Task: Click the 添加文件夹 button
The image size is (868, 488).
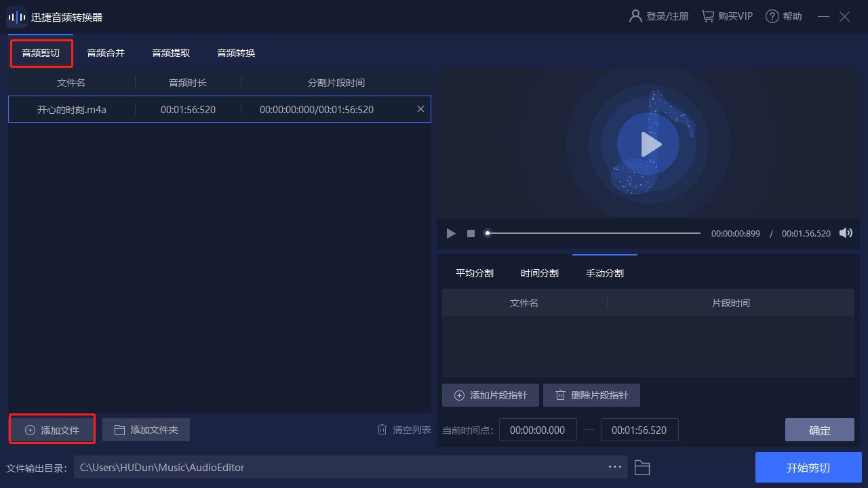Action: tap(146, 430)
